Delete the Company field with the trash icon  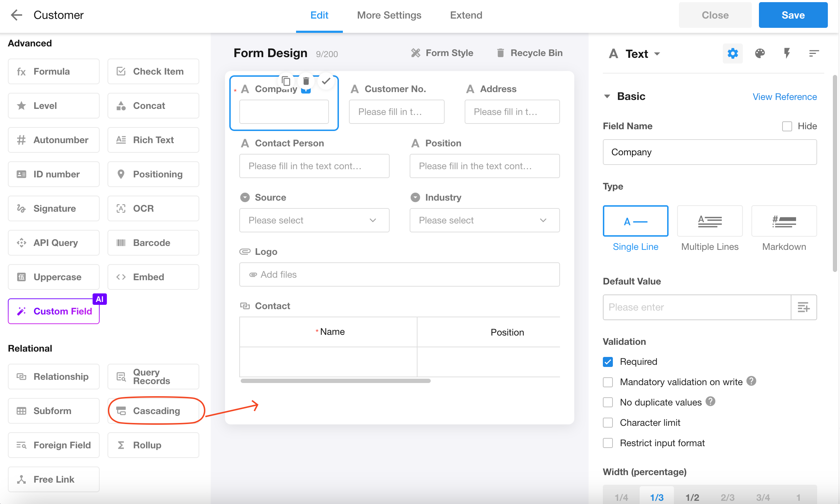[x=306, y=81]
